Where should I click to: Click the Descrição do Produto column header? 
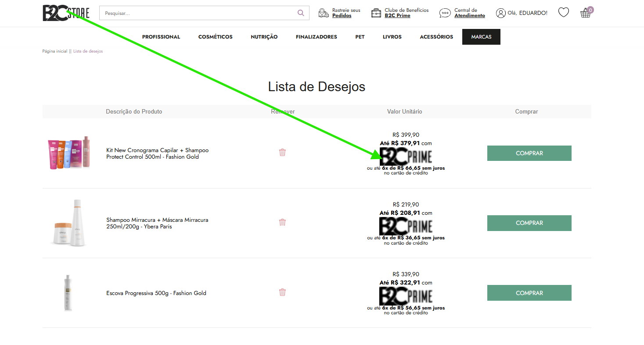[x=134, y=112]
